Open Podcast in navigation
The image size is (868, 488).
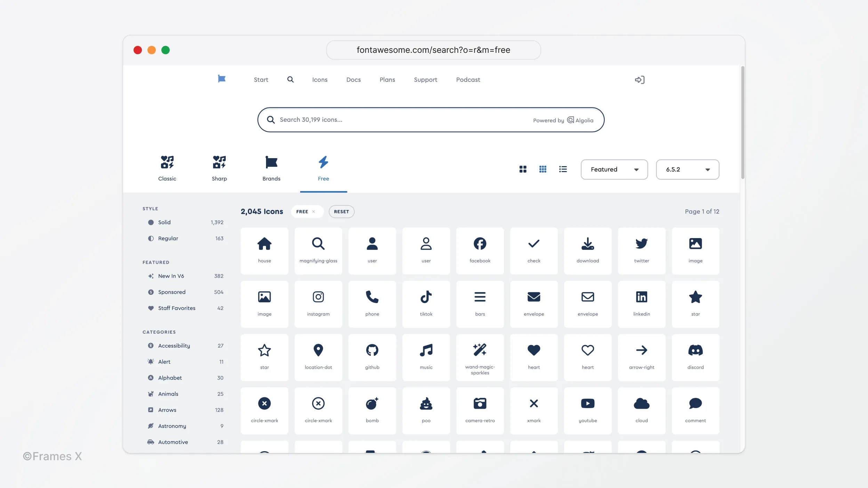coord(468,80)
